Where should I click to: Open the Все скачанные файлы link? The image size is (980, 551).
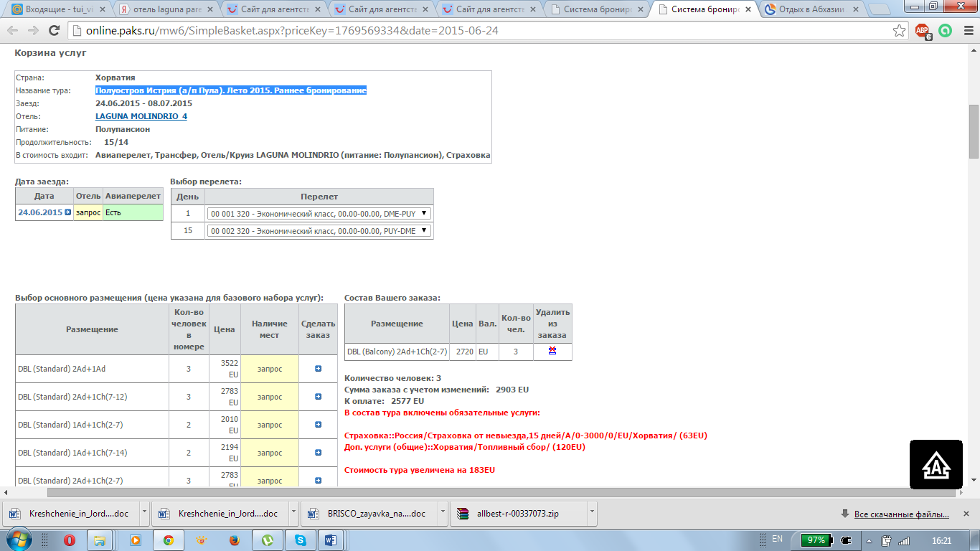[x=901, y=514]
